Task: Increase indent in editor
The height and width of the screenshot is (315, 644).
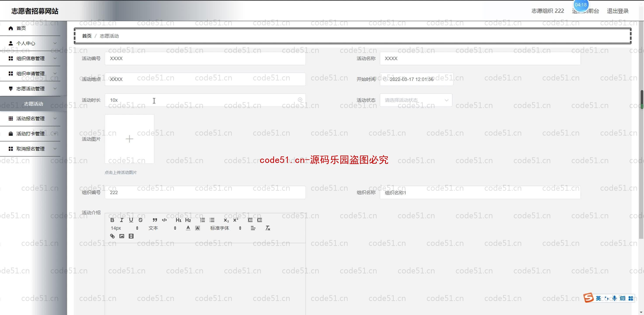Action: click(260, 220)
